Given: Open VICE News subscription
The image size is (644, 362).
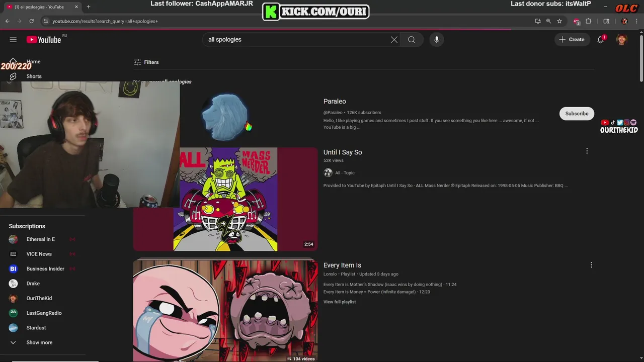Looking at the screenshot, I should coord(39,254).
